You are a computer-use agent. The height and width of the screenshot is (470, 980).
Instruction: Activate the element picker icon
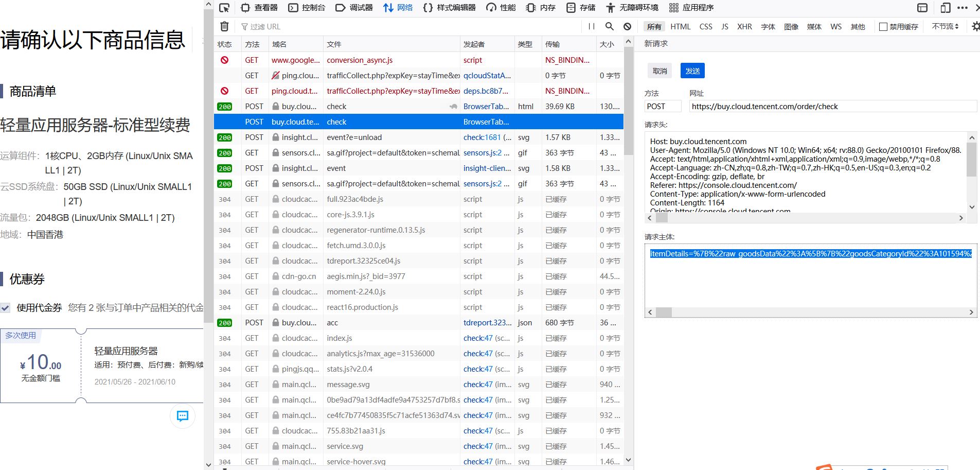point(224,8)
